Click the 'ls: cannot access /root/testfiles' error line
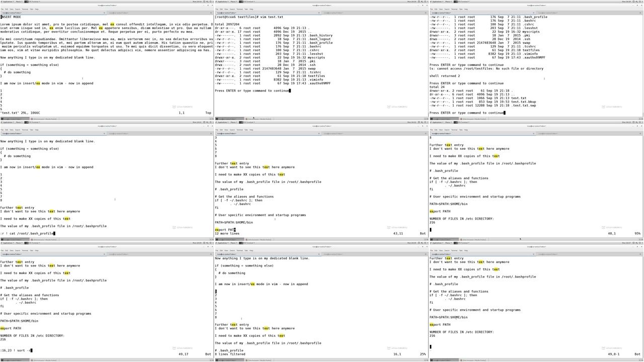 [486, 68]
